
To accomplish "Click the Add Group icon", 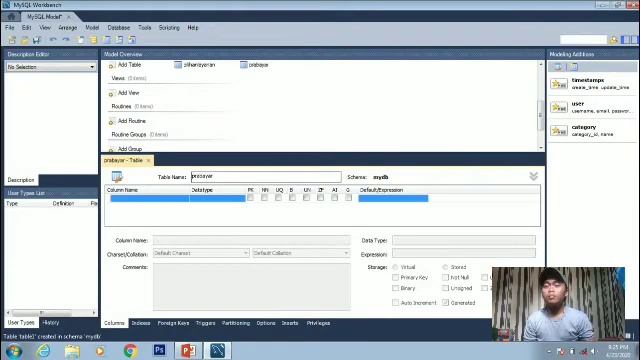I will coord(111,149).
